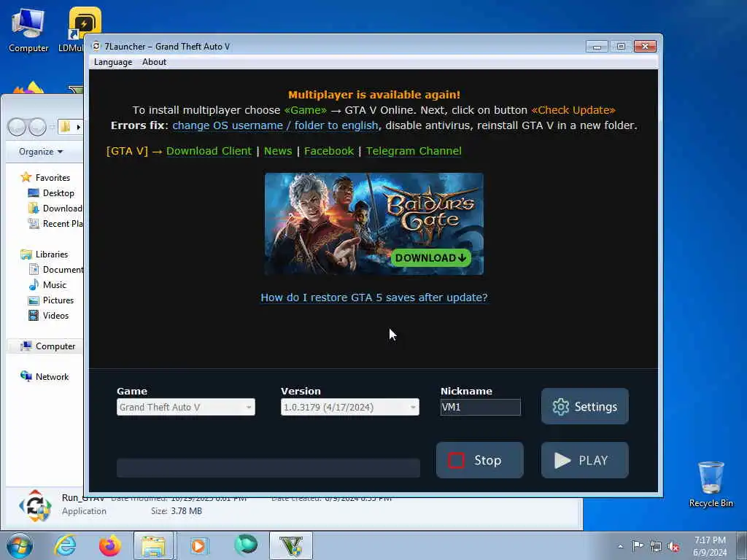The image size is (747, 560).
Task: Open the Windows Start menu orb
Action: pyautogui.click(x=19, y=545)
